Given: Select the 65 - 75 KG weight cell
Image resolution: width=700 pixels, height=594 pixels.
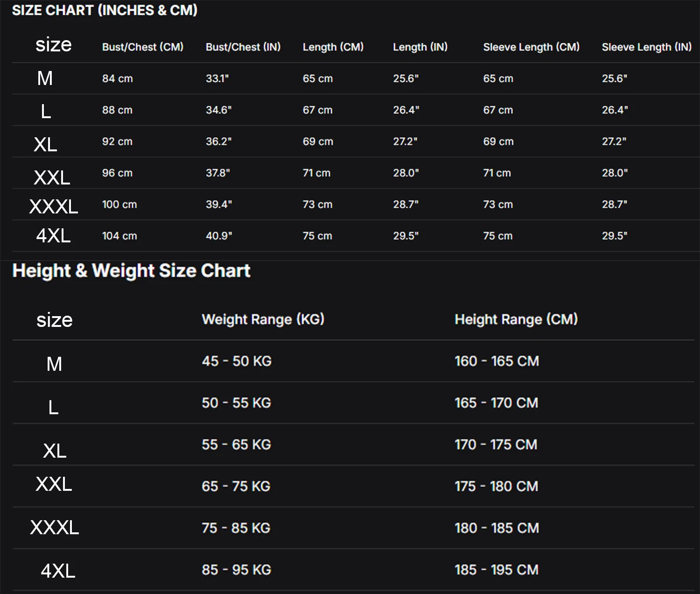Looking at the screenshot, I should click(x=236, y=486).
